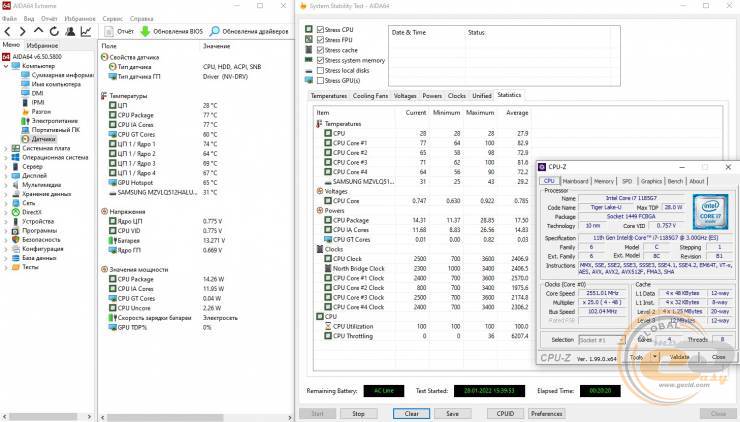Click the Сеть network icon
The width and height of the screenshot is (740, 422).
[x=15, y=203]
